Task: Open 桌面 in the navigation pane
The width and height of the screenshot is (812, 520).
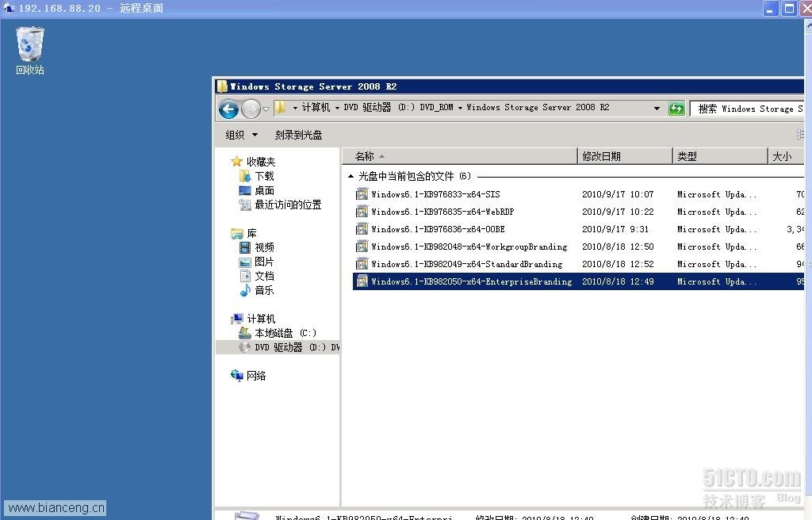Action: [x=264, y=190]
